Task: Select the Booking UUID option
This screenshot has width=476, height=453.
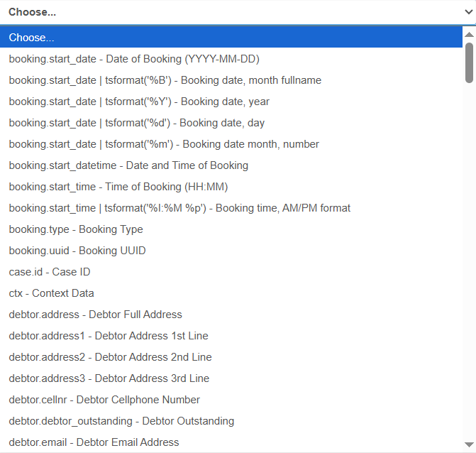Action: click(77, 251)
